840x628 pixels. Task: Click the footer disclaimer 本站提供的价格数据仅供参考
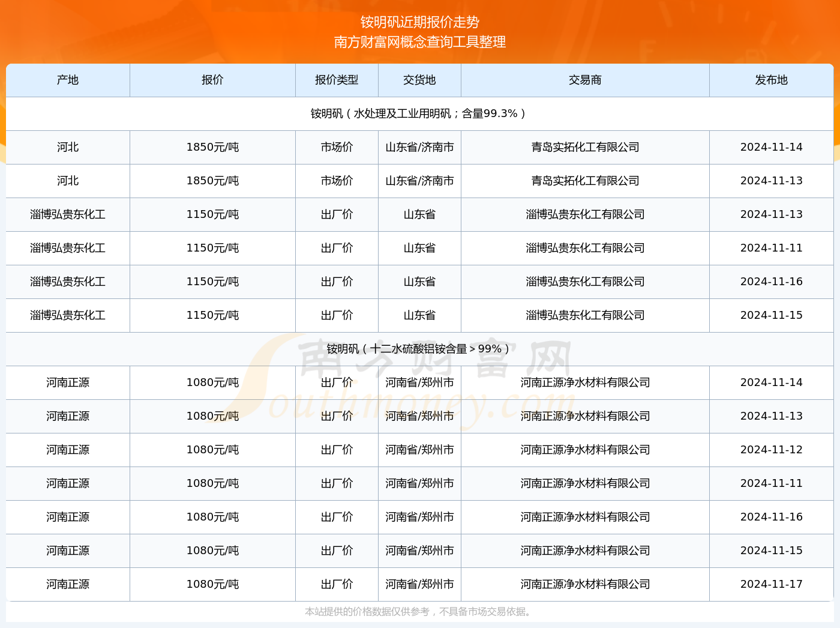(x=418, y=612)
